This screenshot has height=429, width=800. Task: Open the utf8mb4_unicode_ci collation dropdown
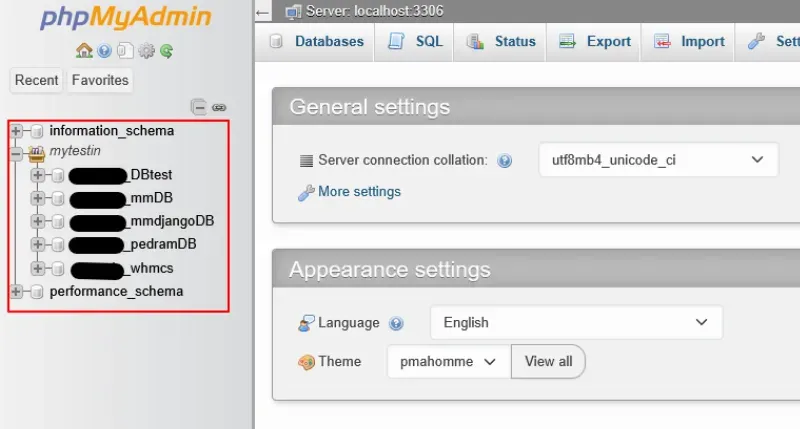pyautogui.click(x=658, y=160)
